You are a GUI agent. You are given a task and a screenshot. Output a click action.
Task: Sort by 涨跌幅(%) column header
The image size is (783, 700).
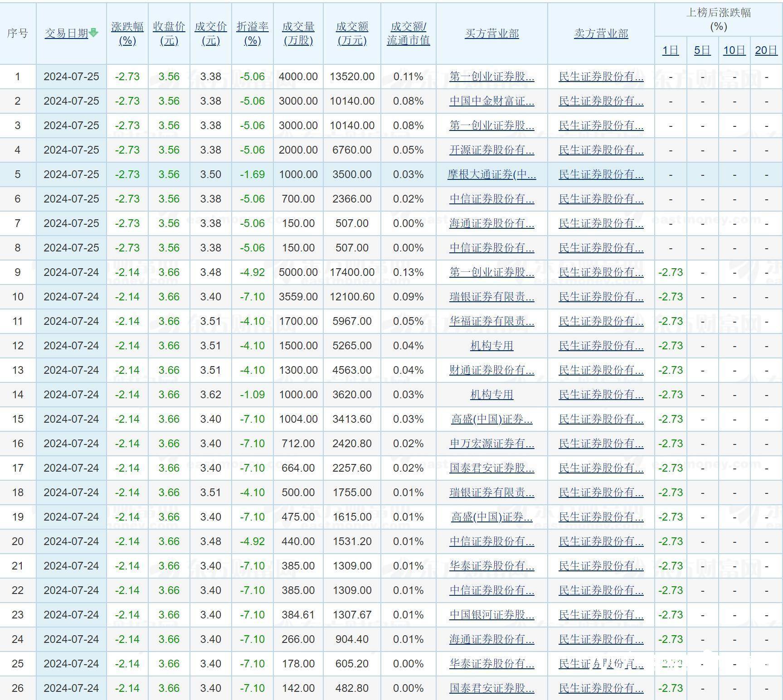127,34
